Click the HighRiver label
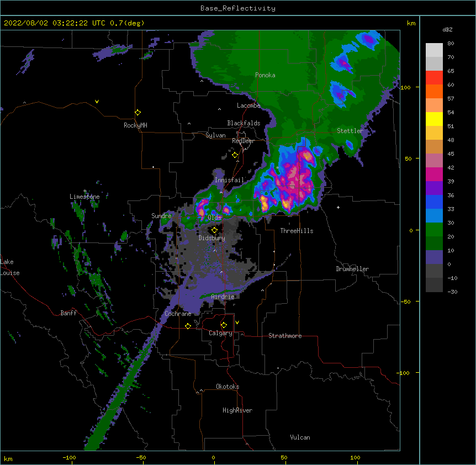This screenshot has height=465, width=476. [x=237, y=410]
